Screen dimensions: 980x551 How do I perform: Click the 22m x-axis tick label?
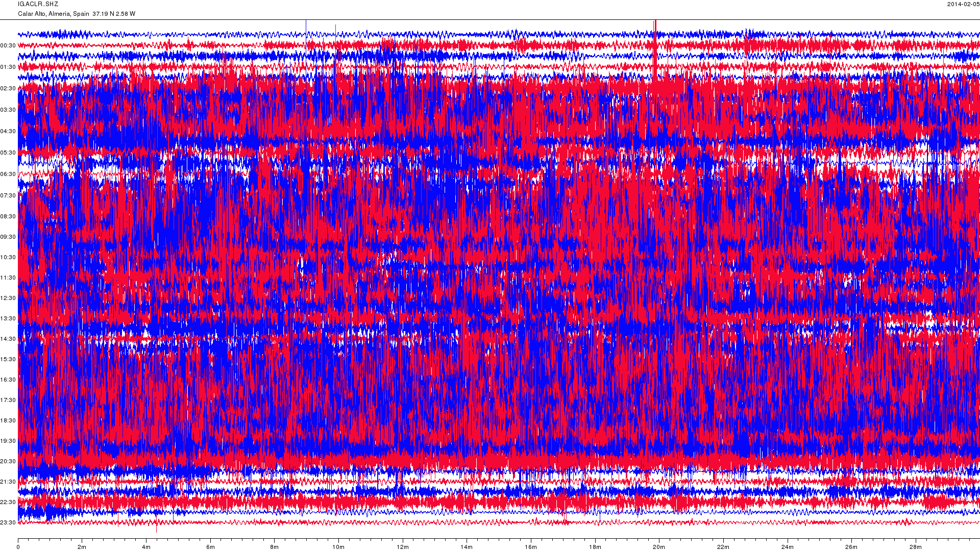click(x=723, y=547)
